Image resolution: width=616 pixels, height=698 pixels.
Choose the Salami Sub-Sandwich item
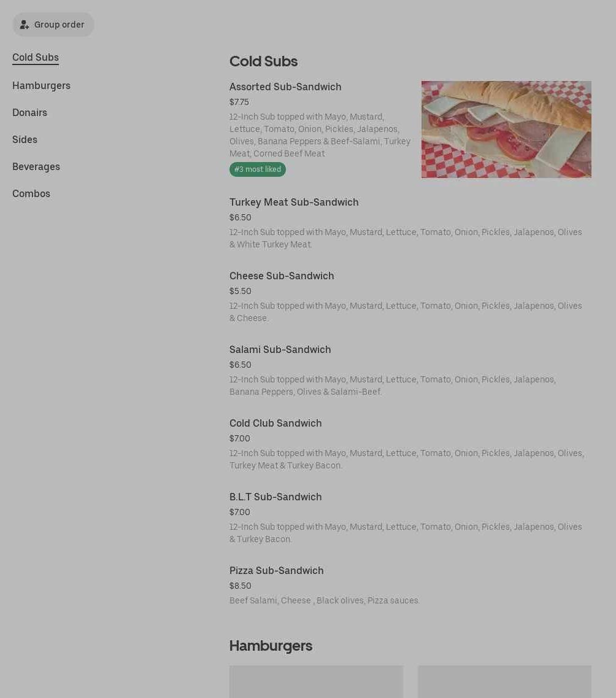tap(280, 350)
